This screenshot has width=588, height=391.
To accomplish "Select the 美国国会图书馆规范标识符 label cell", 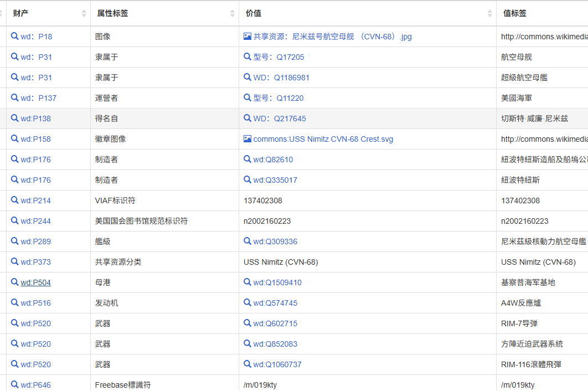I will pos(141,221).
